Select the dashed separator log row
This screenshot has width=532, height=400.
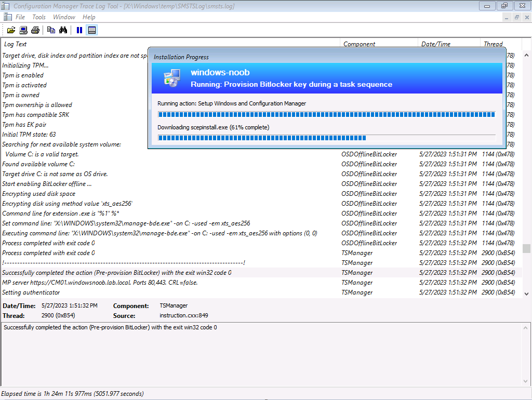[x=261, y=262]
